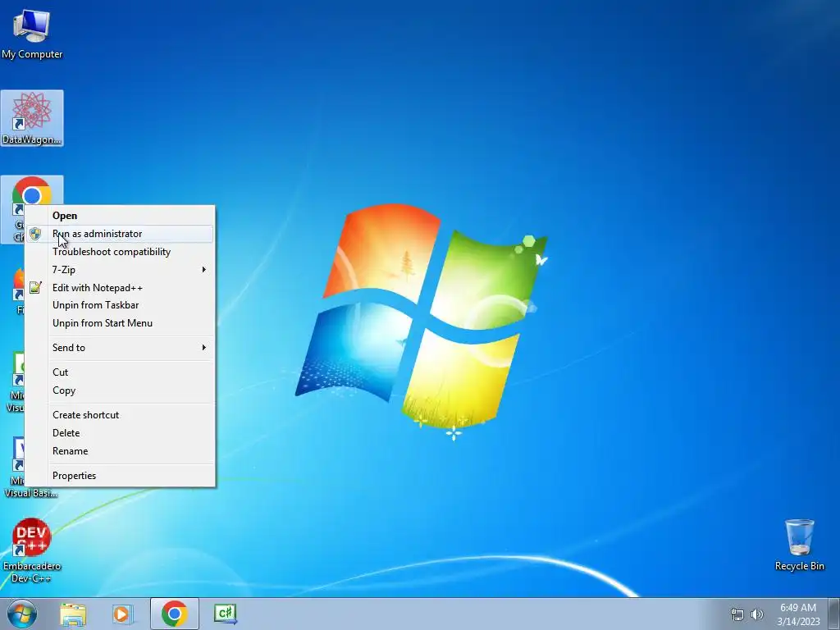
Task: Open the C# application taskbar icon
Action: (226, 614)
